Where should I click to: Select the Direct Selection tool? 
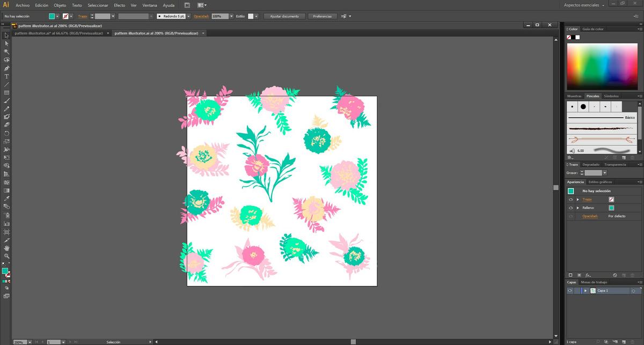pyautogui.click(x=6, y=43)
